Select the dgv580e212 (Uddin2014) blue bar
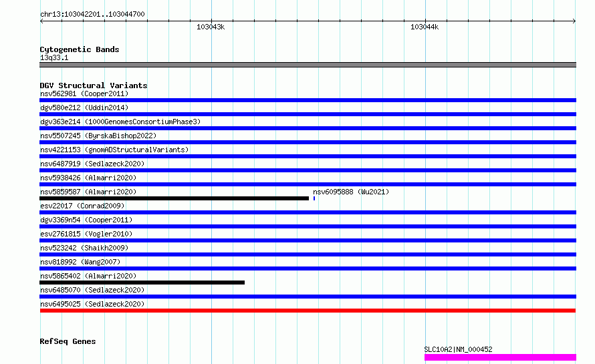Image resolution: width=595 pixels, height=364 pixels. (308, 114)
